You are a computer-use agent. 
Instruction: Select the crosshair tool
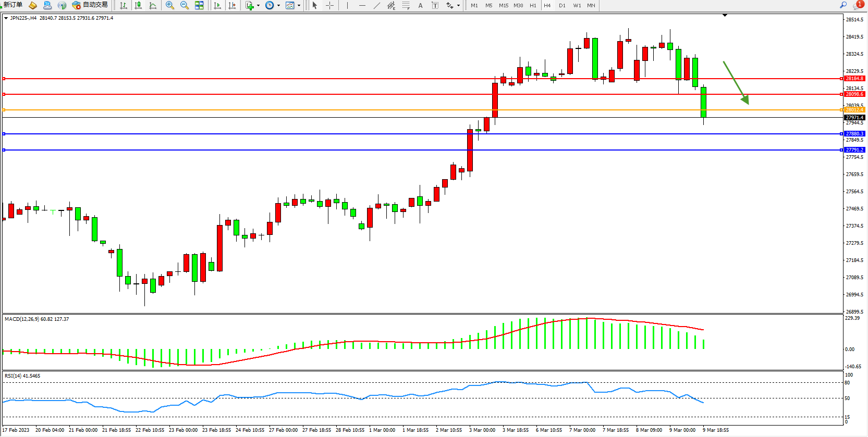click(x=330, y=5)
